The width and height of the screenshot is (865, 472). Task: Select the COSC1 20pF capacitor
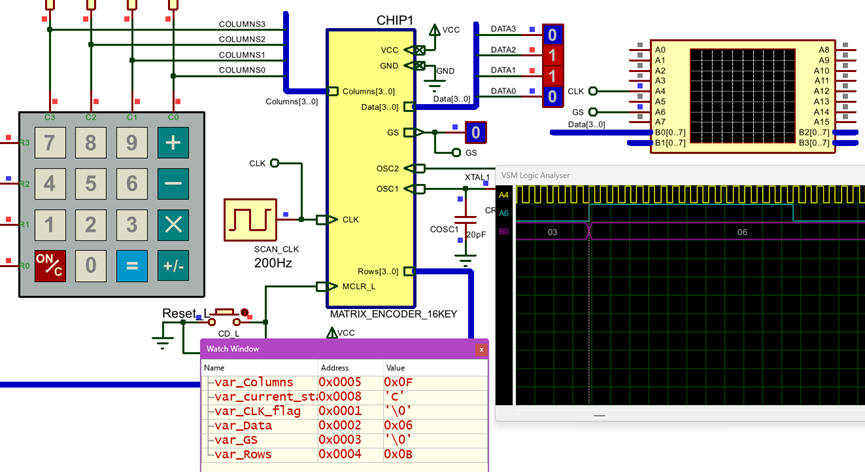pos(465,219)
